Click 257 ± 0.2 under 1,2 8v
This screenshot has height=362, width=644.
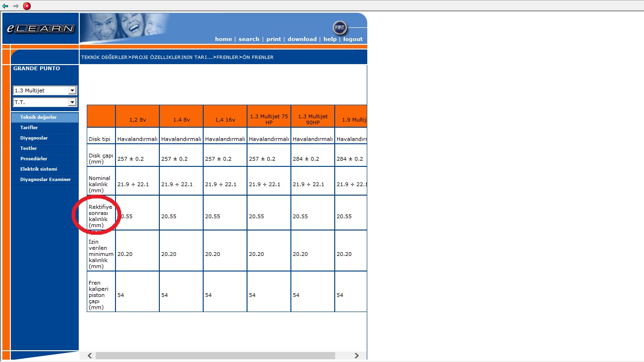(x=131, y=159)
